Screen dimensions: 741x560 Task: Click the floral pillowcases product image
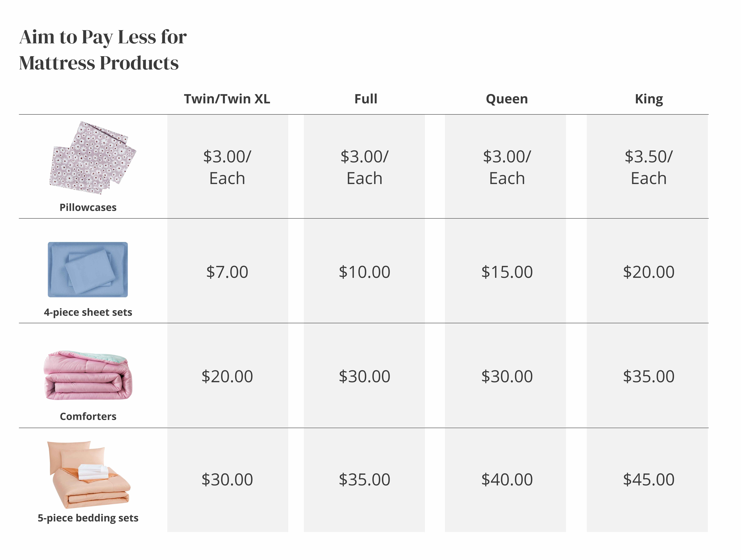pyautogui.click(x=93, y=158)
